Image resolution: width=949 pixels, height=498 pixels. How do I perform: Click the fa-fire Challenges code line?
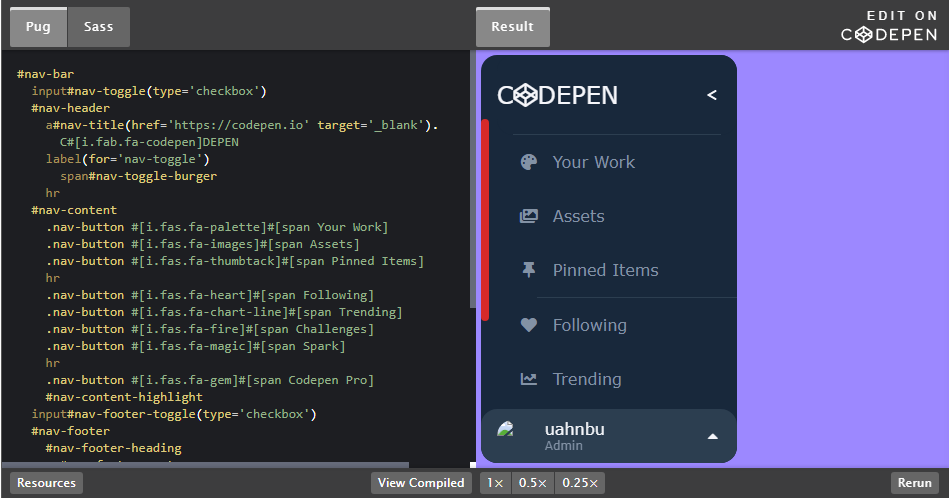coord(210,329)
